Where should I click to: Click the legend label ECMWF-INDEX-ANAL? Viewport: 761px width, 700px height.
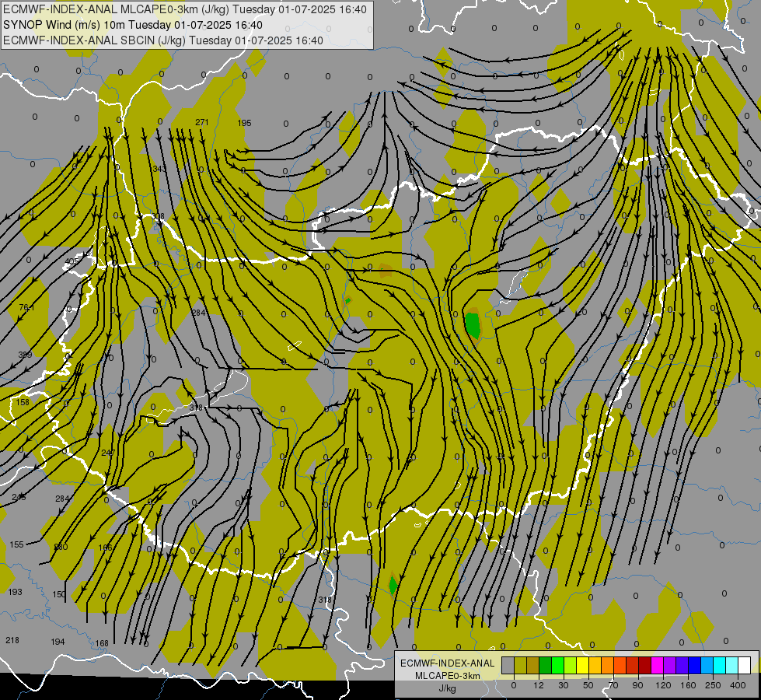(448, 663)
